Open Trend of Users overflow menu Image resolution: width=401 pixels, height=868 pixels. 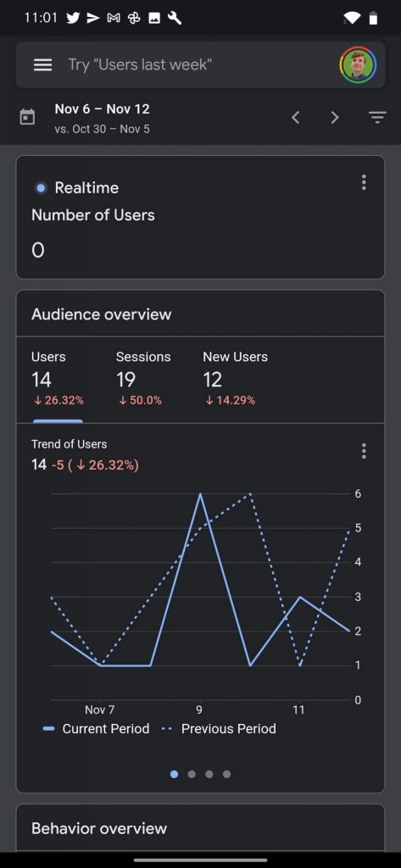click(x=364, y=451)
